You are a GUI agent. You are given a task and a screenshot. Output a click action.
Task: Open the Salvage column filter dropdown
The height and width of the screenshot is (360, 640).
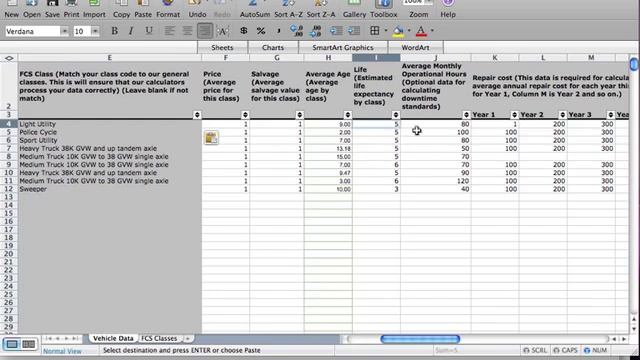(x=300, y=115)
